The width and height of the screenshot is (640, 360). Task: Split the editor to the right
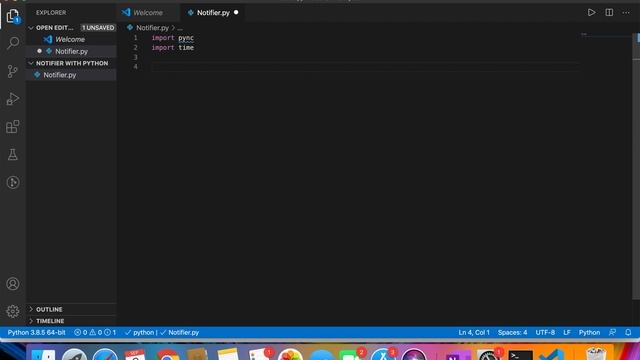point(609,13)
